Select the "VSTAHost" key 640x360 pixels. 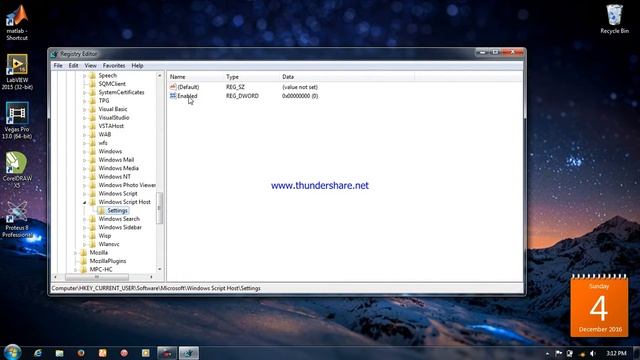coord(111,126)
